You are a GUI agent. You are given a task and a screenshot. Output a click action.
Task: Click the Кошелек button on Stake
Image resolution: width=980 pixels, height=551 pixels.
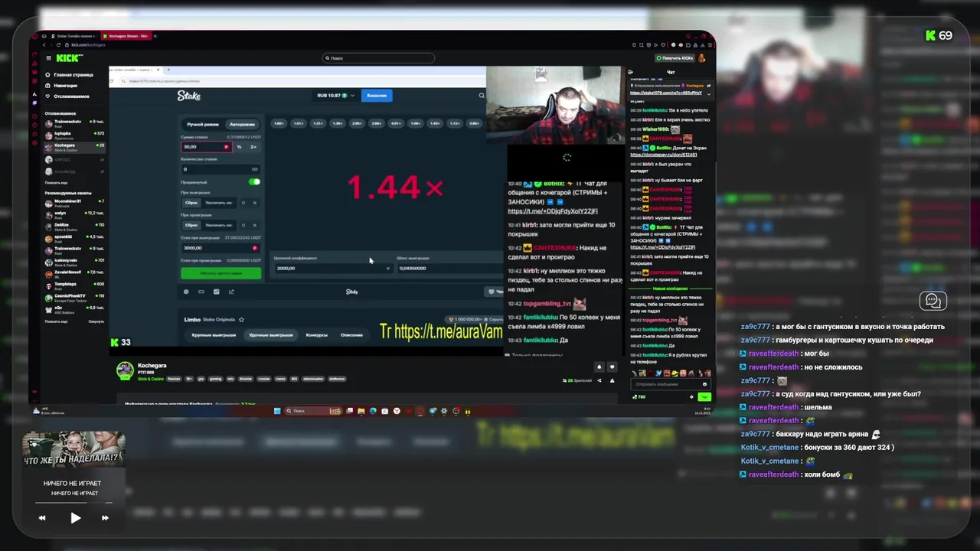tap(377, 96)
